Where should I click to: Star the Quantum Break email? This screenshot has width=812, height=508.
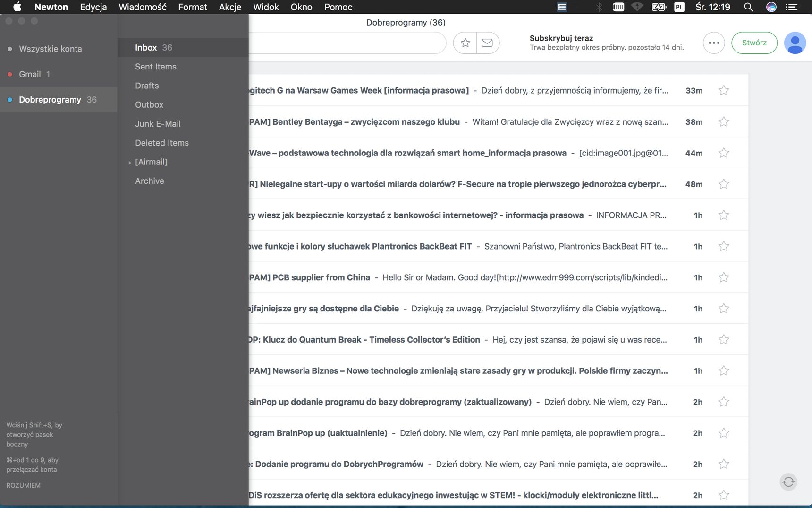tap(724, 339)
